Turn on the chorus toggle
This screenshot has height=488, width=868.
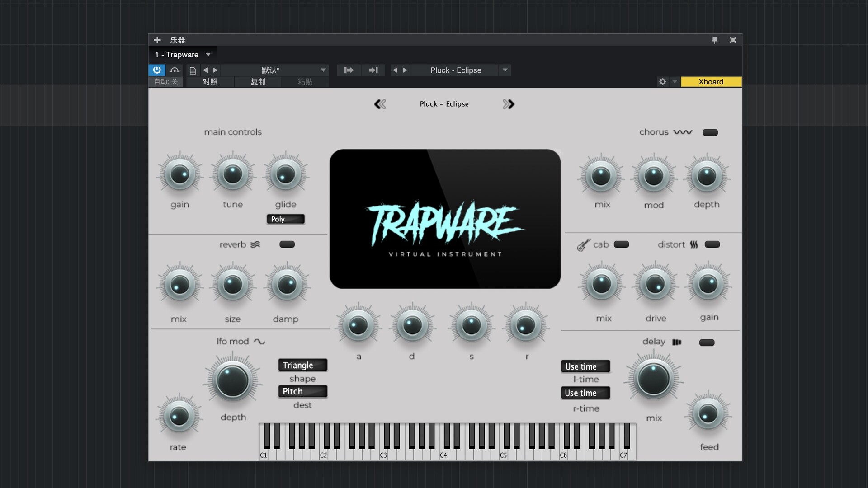pyautogui.click(x=710, y=132)
